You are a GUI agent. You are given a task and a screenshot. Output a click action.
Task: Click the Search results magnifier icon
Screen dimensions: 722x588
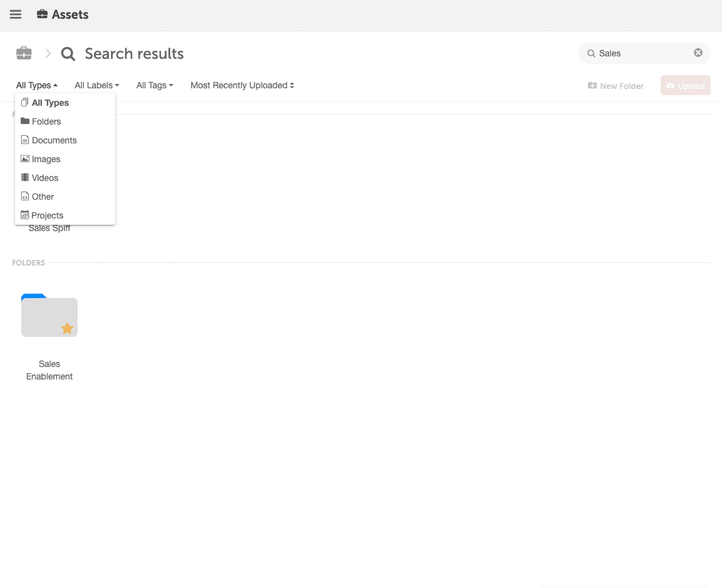(x=68, y=54)
